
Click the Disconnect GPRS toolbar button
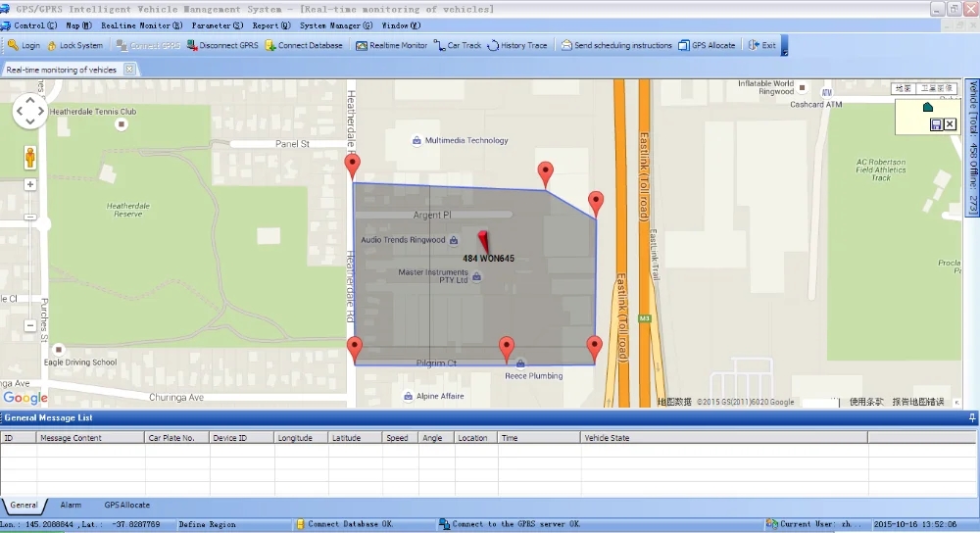(222, 46)
